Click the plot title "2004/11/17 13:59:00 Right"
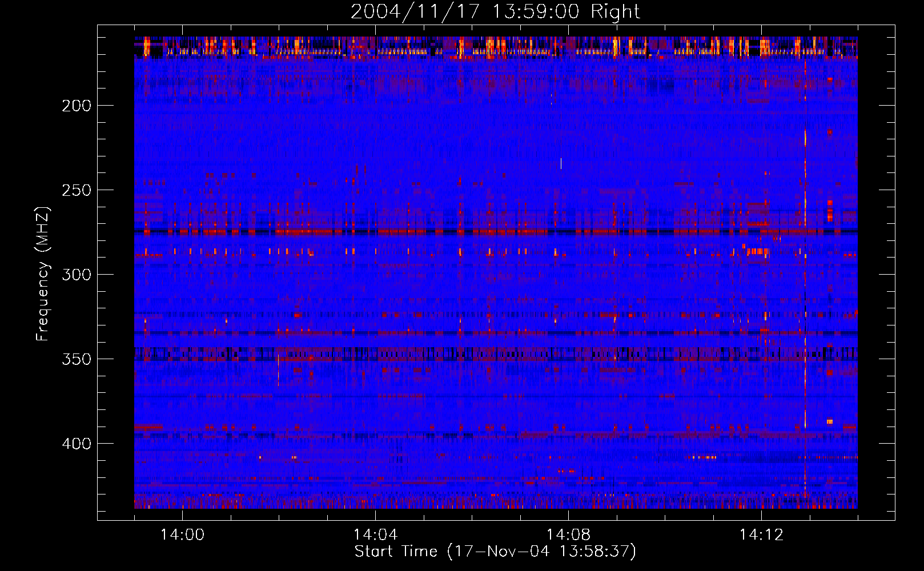 [x=495, y=11]
